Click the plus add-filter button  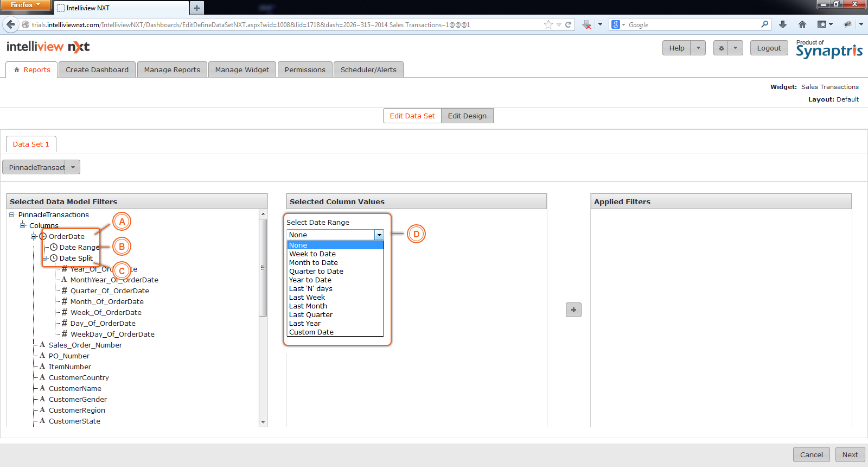click(x=573, y=310)
